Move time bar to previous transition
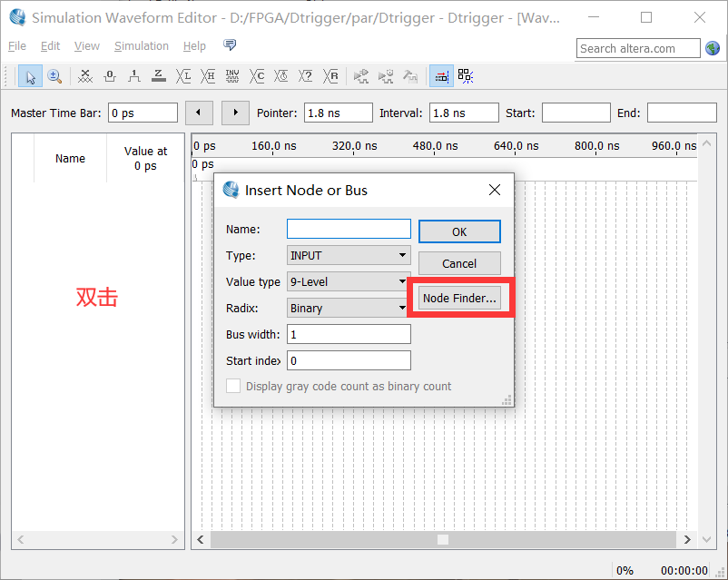728x580 pixels. coord(199,113)
